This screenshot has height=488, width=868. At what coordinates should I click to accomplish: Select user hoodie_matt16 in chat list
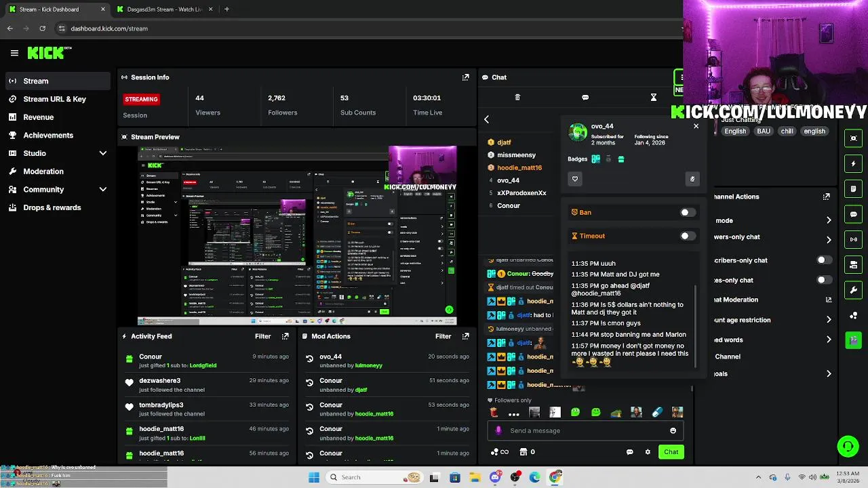point(519,167)
